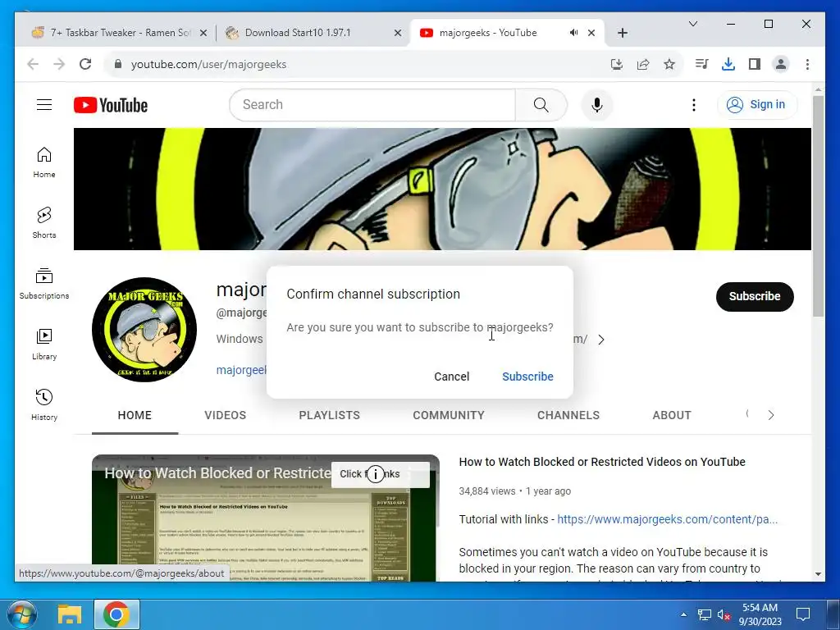Image resolution: width=840 pixels, height=630 pixels.
Task: Bookmark this page with star icon
Action: tap(669, 64)
